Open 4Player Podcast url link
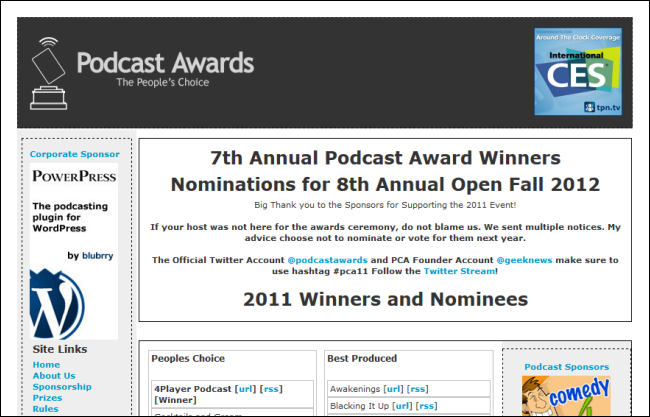Screen dimensions: 650x417 [x=245, y=389]
